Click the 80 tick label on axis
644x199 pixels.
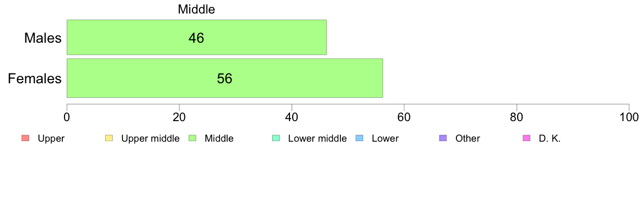[517, 117]
